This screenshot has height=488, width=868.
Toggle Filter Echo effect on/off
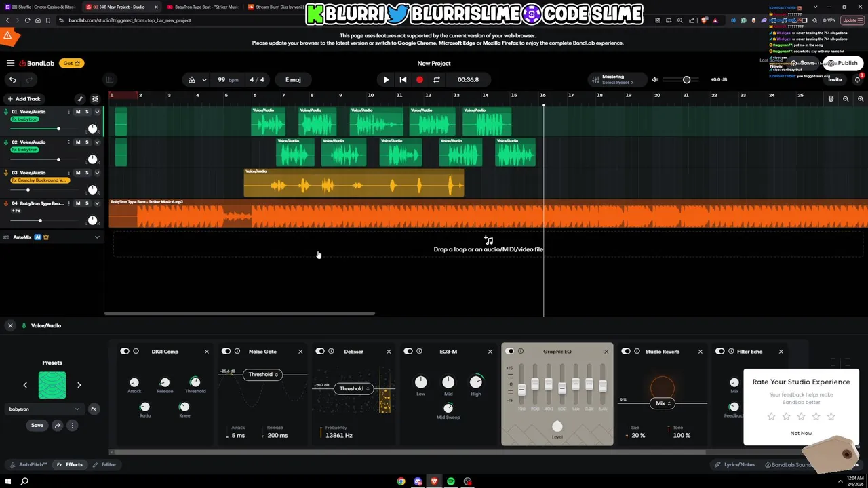tap(720, 351)
